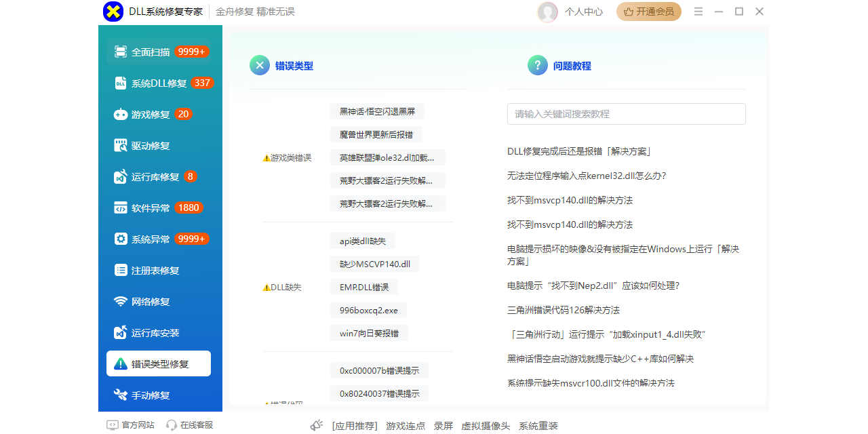This screenshot has width=868, height=434.
Task: Open 注册表修复 registry repair
Action: [155, 271]
